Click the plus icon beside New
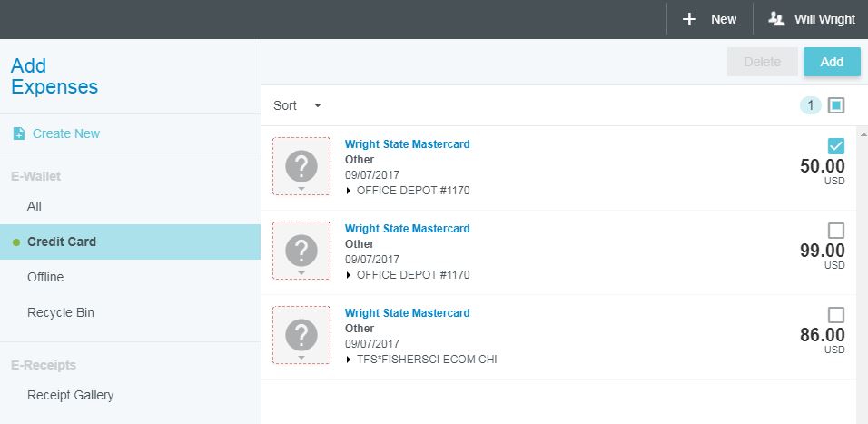This screenshot has height=424, width=868. coord(689,19)
